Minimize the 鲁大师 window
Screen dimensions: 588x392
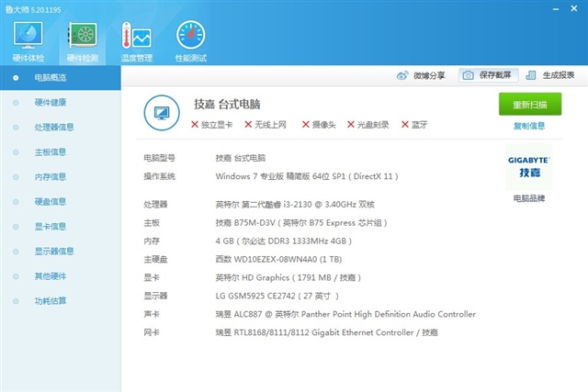click(x=556, y=8)
